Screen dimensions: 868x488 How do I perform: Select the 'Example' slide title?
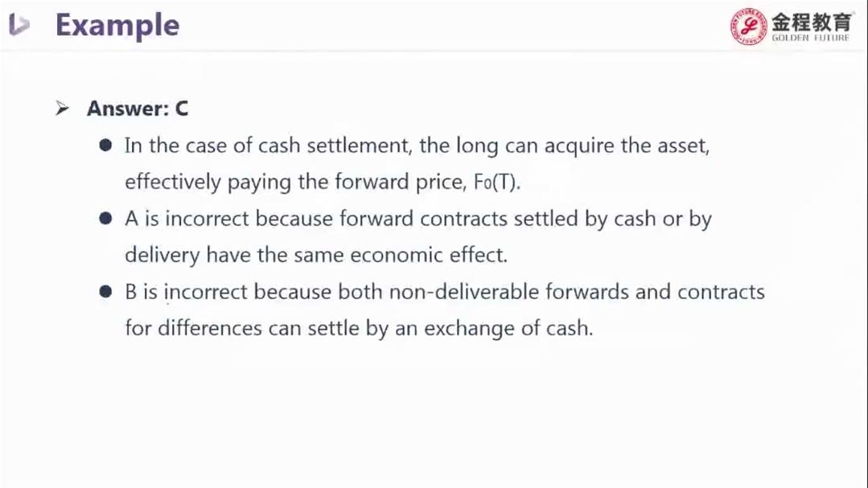point(117,26)
